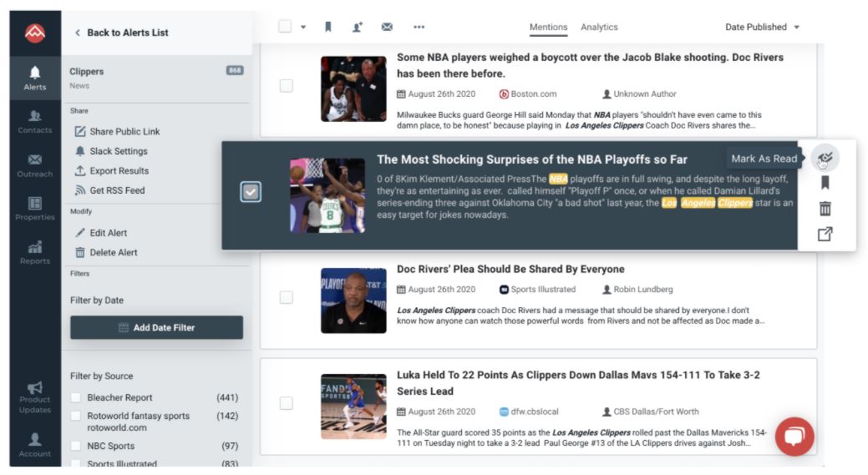This screenshot has width=868, height=475.
Task: Click Share Public Link
Action: (x=117, y=132)
